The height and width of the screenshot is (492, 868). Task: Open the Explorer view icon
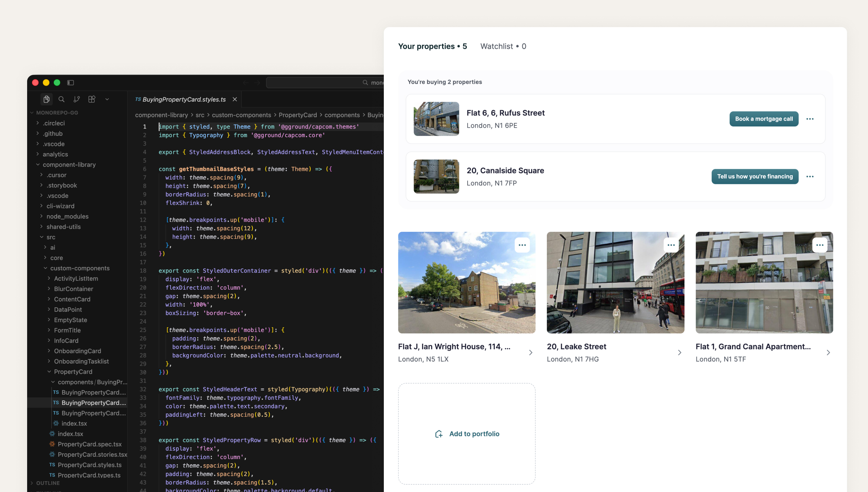tap(46, 99)
